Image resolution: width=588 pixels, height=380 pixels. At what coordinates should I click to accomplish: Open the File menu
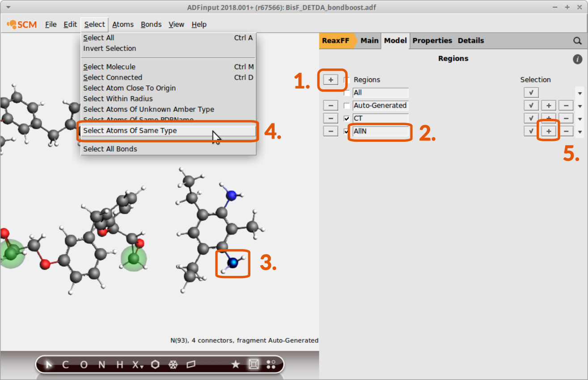(x=51, y=25)
